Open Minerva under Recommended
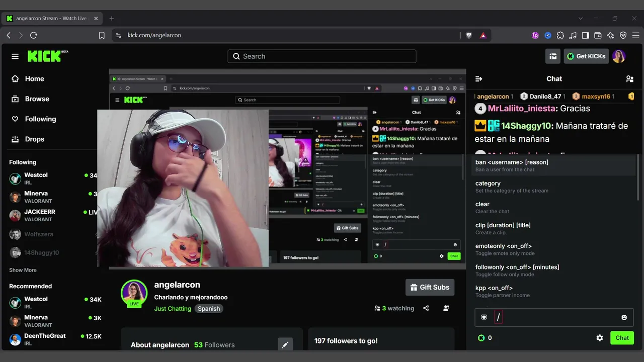This screenshot has height=362, width=644. (55, 321)
